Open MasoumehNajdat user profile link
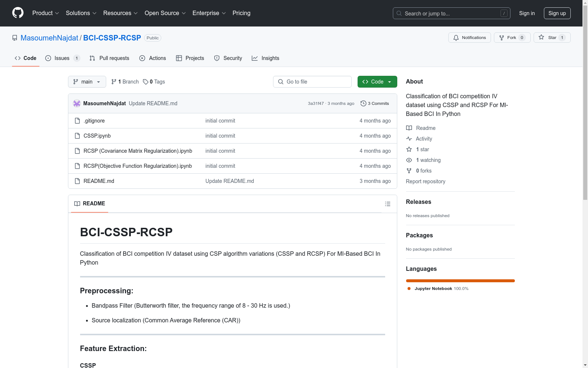 (x=49, y=38)
